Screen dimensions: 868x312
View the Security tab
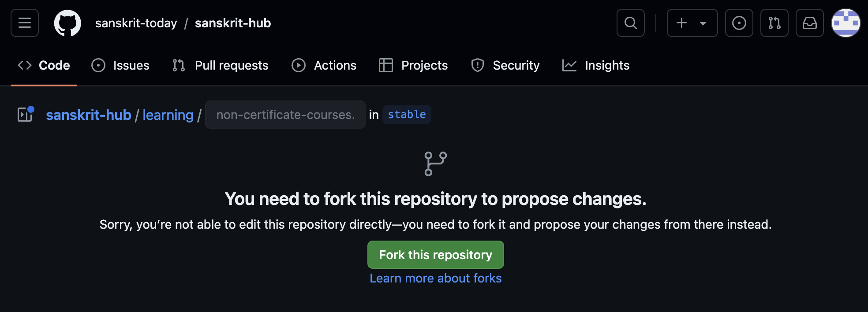click(505, 65)
